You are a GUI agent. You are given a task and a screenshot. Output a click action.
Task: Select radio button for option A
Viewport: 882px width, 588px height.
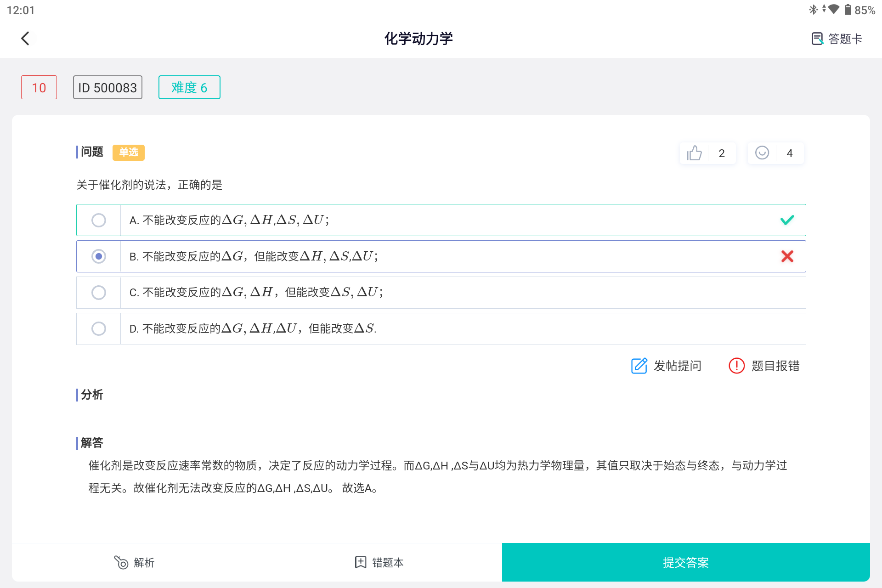pyautogui.click(x=98, y=220)
